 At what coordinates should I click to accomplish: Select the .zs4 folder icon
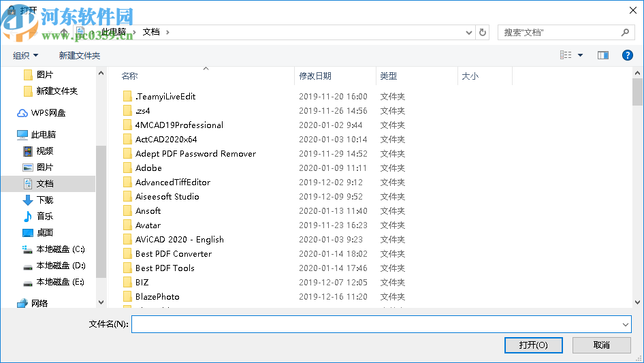point(127,110)
